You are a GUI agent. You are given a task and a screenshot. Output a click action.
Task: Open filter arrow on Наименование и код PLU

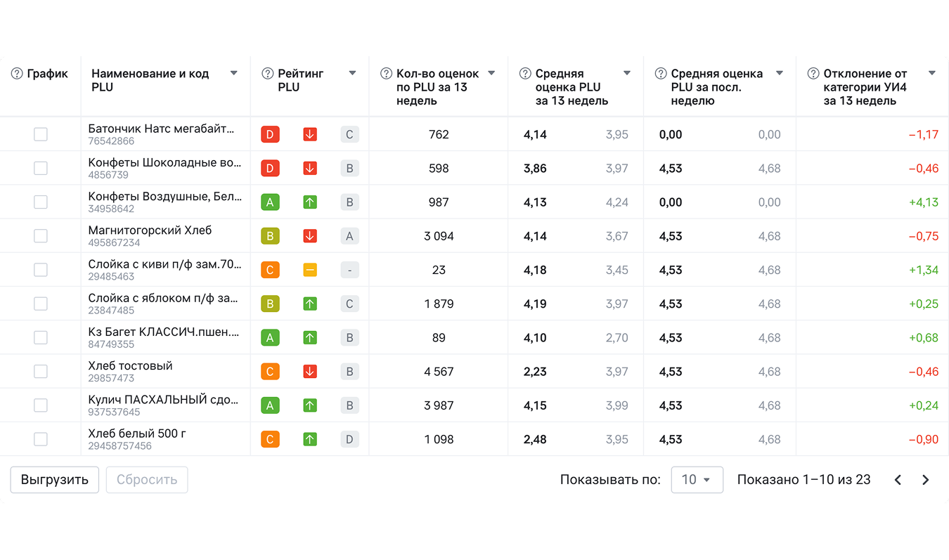pyautogui.click(x=234, y=74)
